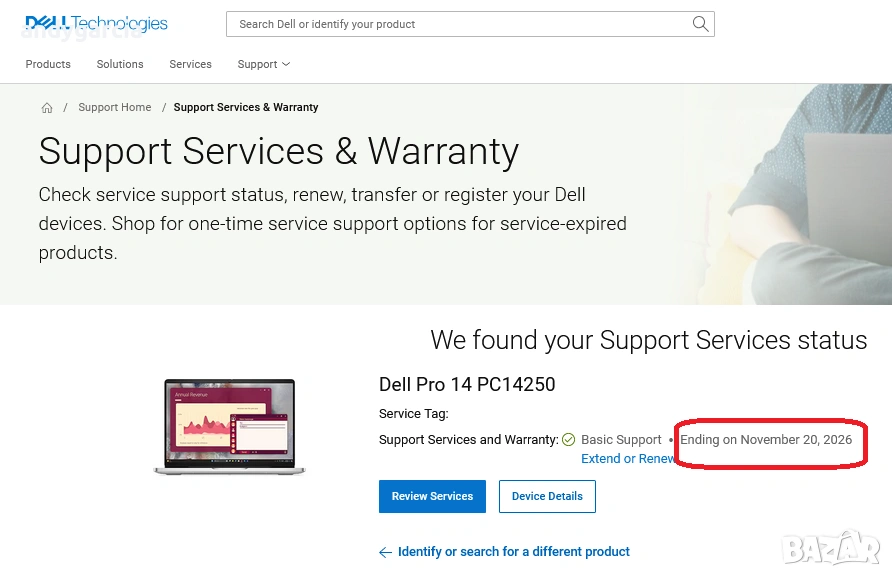Click Identify or search for a different product

pyautogui.click(x=514, y=552)
